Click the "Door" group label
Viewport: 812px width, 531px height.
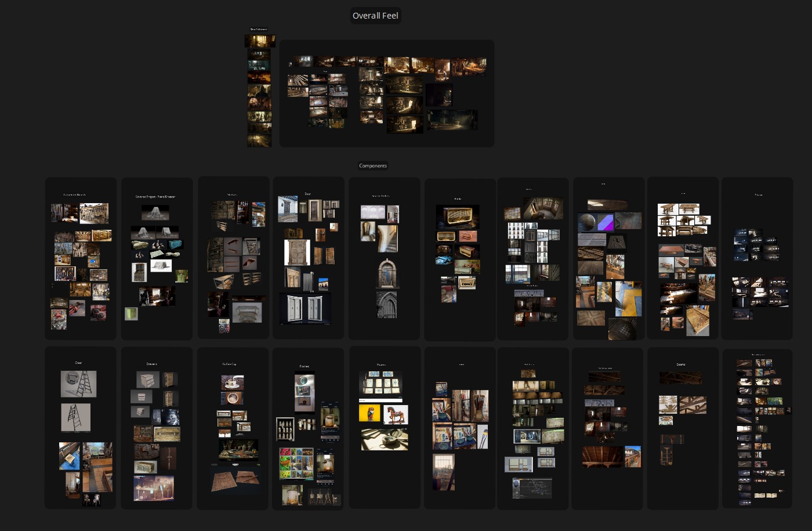click(x=308, y=194)
